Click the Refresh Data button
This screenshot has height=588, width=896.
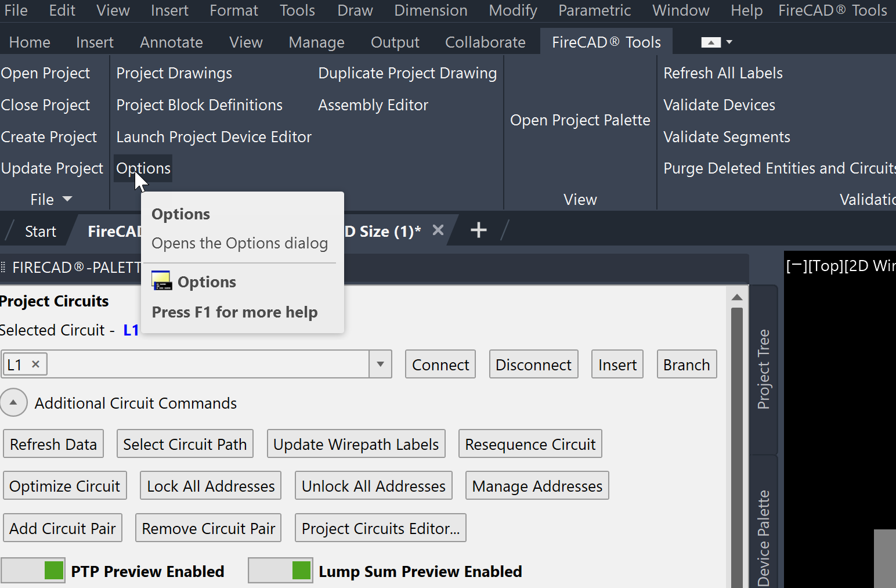pos(53,443)
